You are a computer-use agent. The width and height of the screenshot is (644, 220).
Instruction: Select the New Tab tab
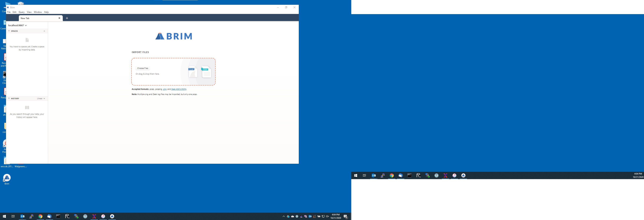[x=35, y=18]
